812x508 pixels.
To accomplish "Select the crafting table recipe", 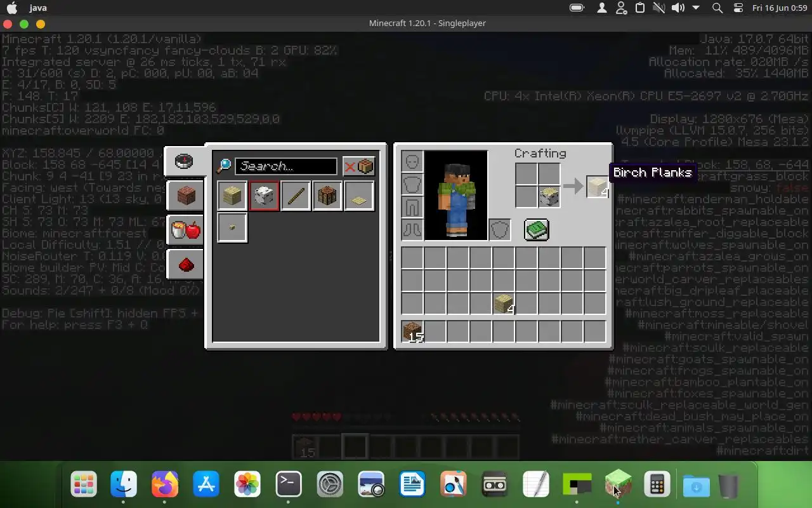I will pyautogui.click(x=327, y=196).
